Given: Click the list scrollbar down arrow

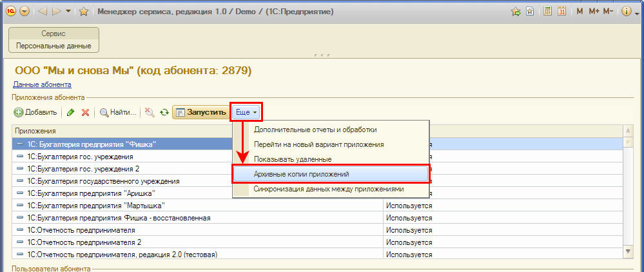Looking at the screenshot, I should coord(629,251).
